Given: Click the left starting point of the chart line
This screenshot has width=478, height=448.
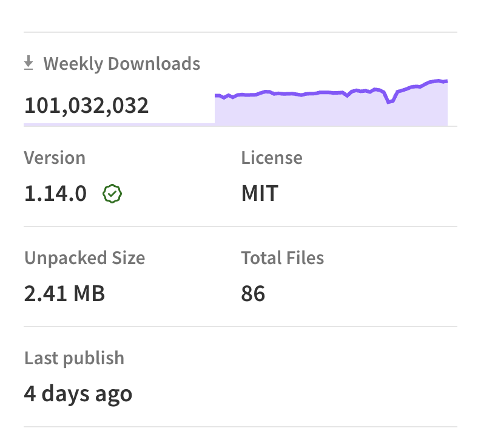Looking at the screenshot, I should tap(217, 95).
